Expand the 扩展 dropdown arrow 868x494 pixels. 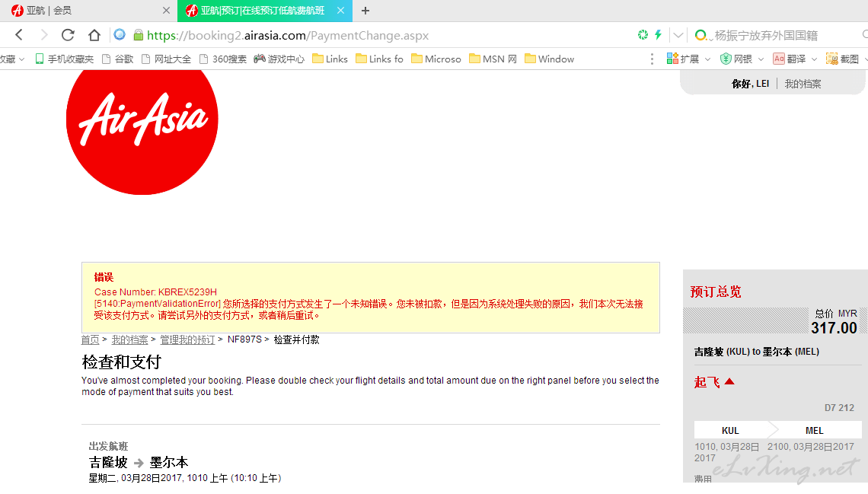707,59
